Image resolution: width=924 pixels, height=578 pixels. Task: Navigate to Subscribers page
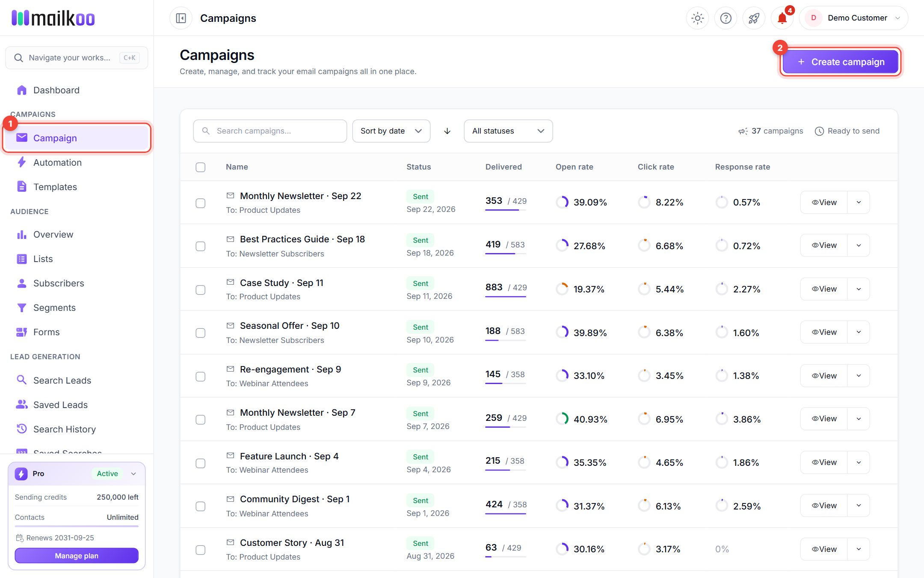(77, 283)
